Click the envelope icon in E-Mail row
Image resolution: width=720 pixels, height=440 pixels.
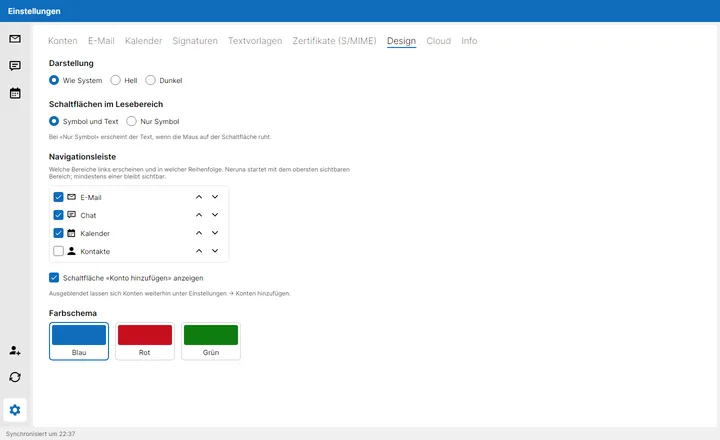[x=71, y=197]
